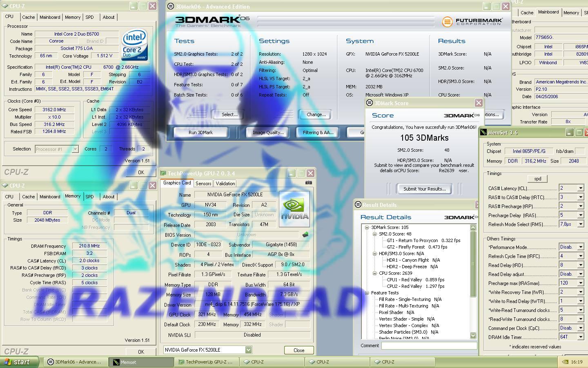Collapse the SM2.0 Score: 48 node

click(374, 234)
